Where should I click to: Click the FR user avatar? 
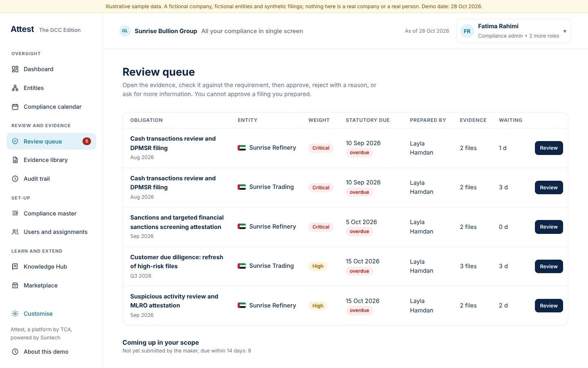[x=467, y=31]
